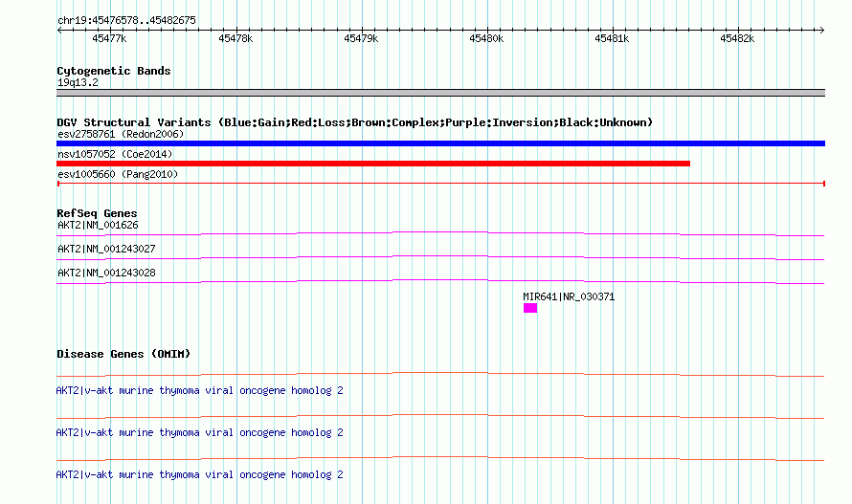This screenshot has height=504, width=852.
Task: Select the magenta MIR641 gene block
Action: [530, 308]
